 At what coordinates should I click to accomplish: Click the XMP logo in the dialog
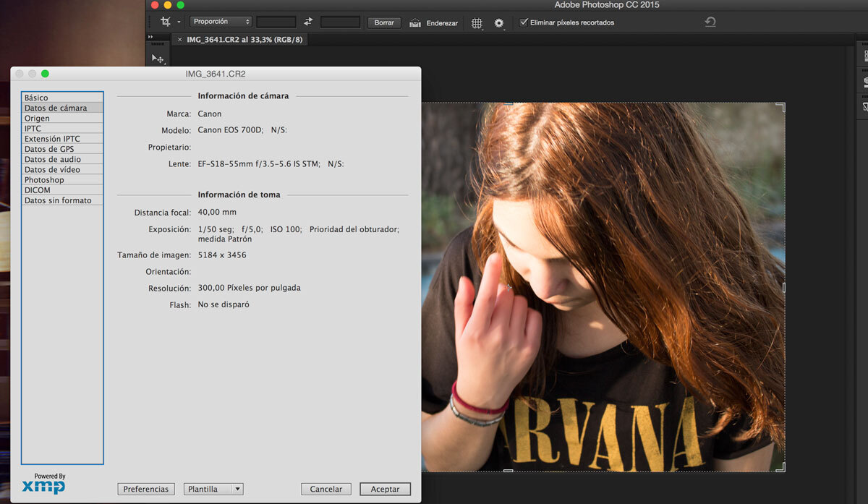(x=43, y=485)
